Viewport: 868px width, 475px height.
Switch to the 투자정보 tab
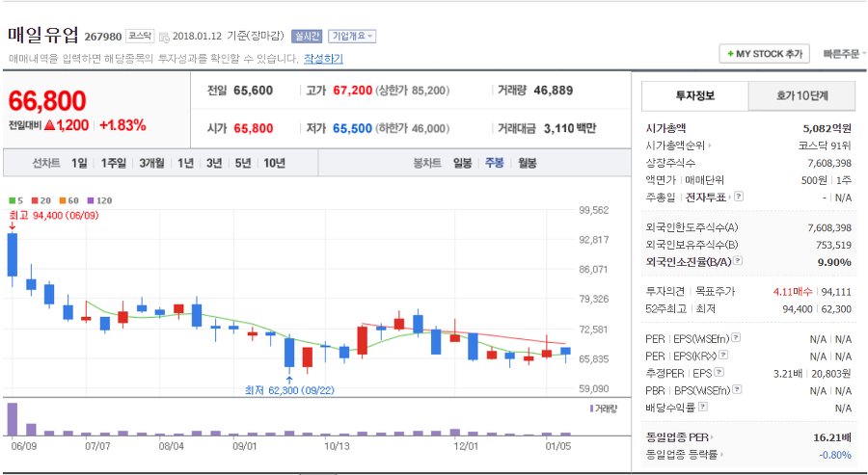694,95
